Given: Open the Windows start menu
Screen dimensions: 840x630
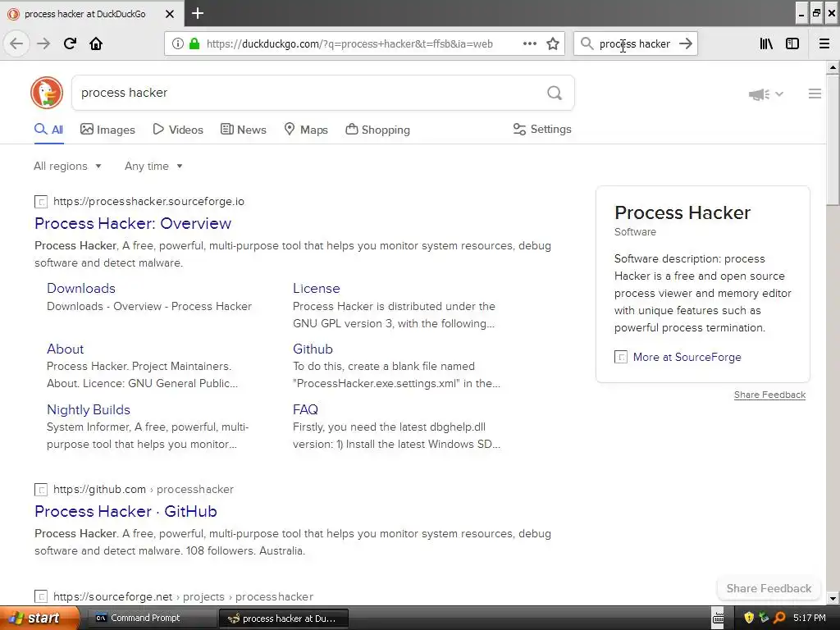Looking at the screenshot, I should click(39, 619).
